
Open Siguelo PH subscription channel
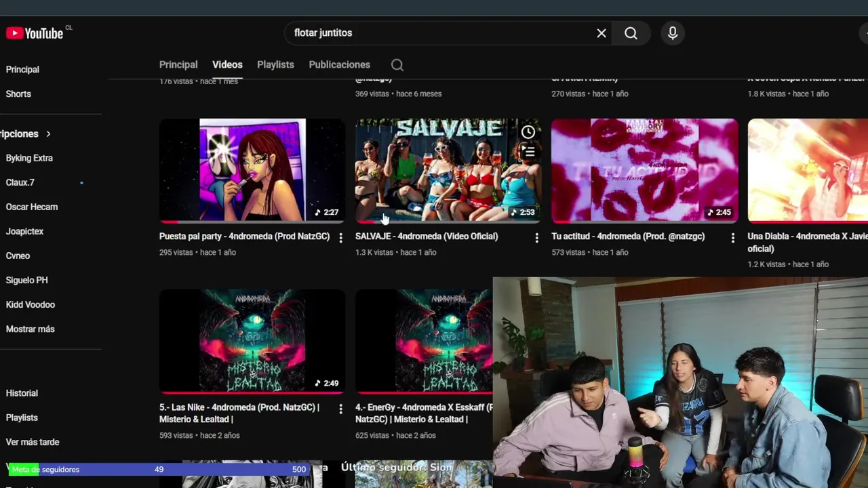[x=26, y=280]
